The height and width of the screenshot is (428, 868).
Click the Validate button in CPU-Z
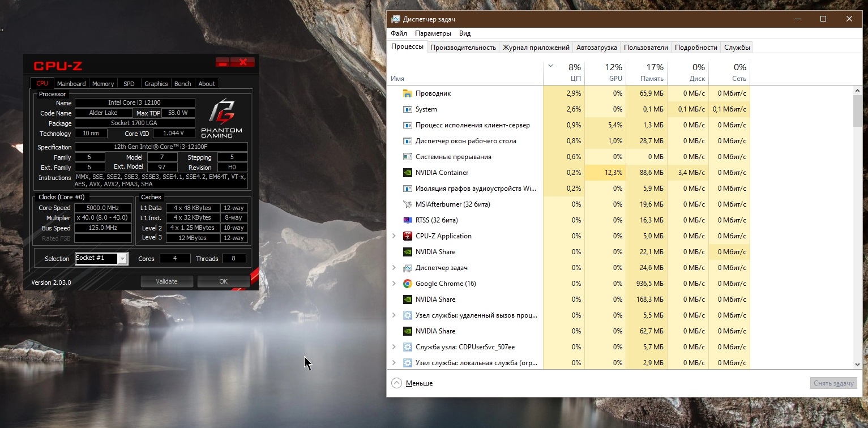tap(167, 281)
